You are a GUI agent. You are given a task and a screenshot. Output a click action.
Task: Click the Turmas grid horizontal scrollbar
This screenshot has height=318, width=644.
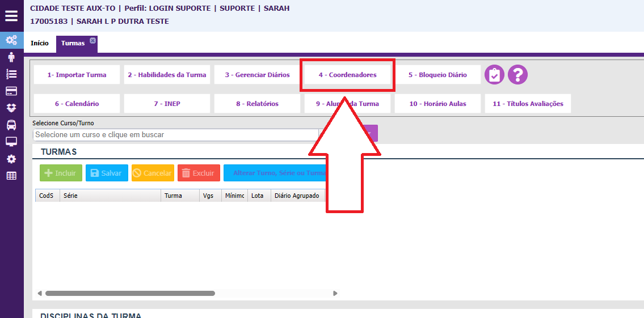click(130, 294)
